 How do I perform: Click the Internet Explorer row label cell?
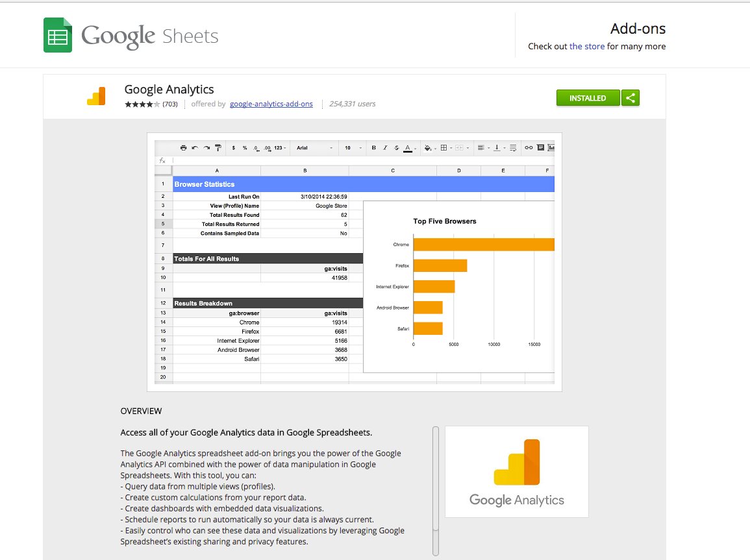coord(217,341)
